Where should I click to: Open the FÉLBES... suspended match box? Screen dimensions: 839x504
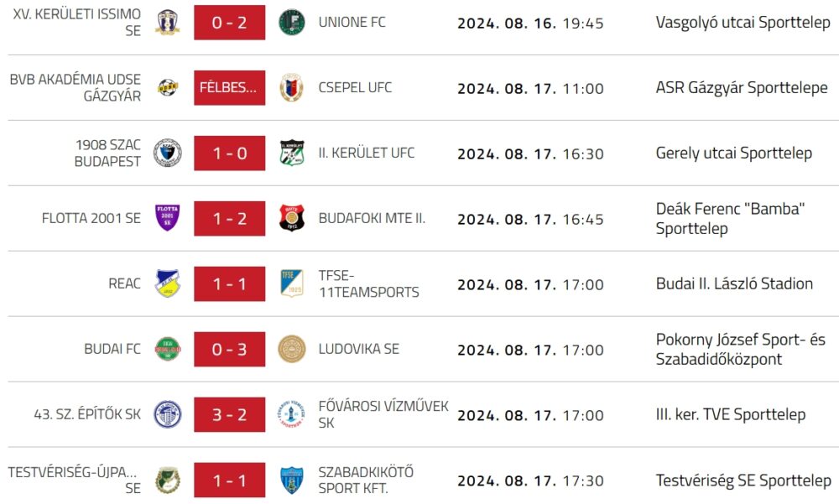click(x=229, y=87)
